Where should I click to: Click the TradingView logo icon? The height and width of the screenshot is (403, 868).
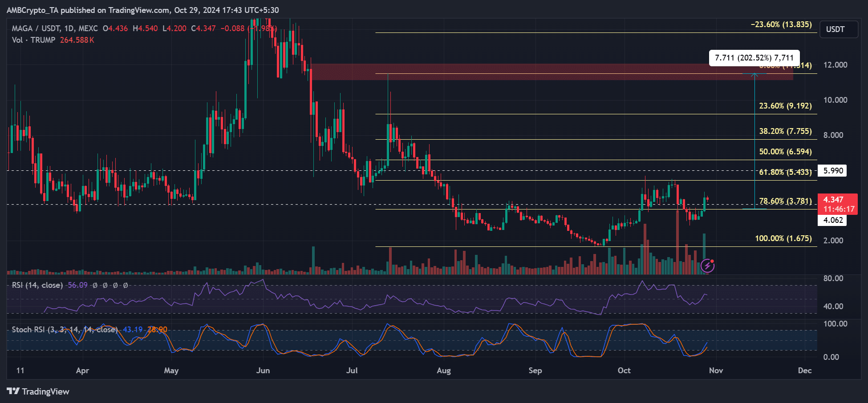(13, 391)
